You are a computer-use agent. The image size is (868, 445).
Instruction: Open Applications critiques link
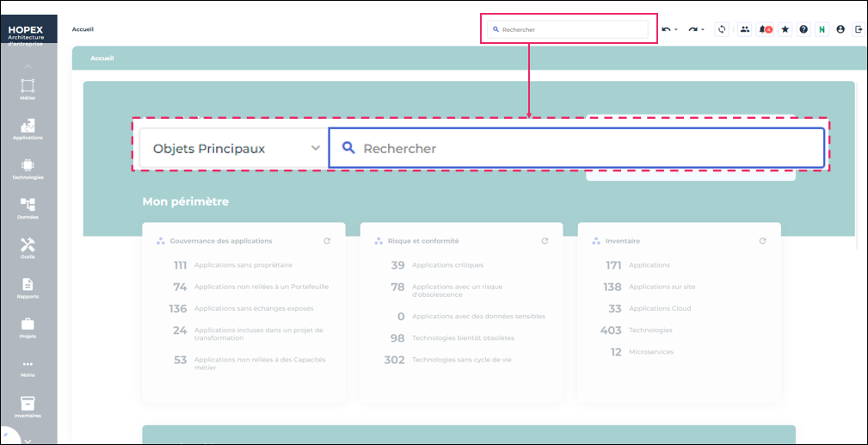pos(447,265)
